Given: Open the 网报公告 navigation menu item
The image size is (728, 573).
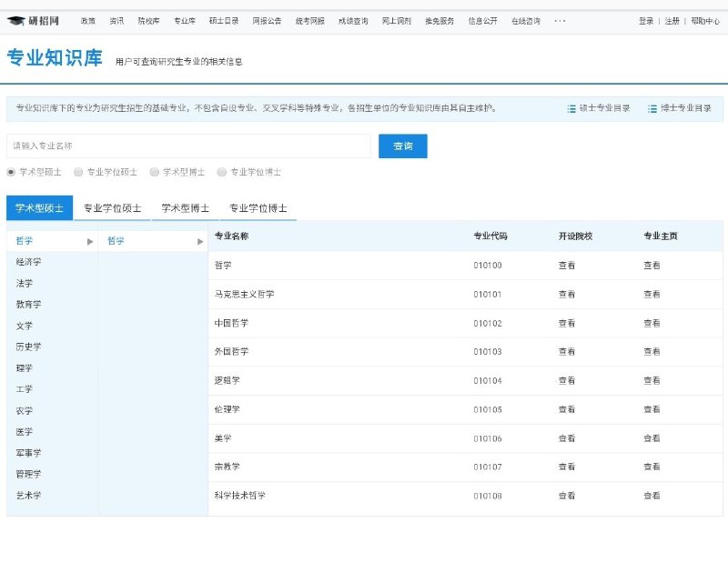Looking at the screenshot, I should (267, 21).
